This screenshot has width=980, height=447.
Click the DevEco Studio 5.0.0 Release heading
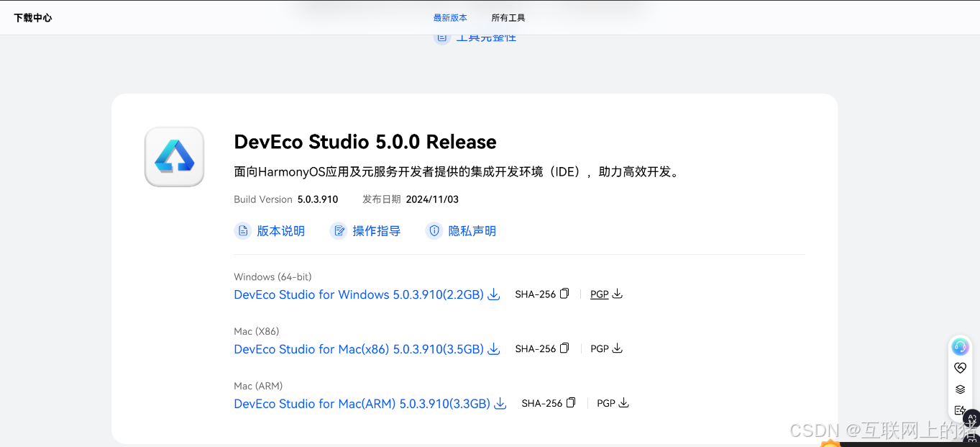coord(365,142)
